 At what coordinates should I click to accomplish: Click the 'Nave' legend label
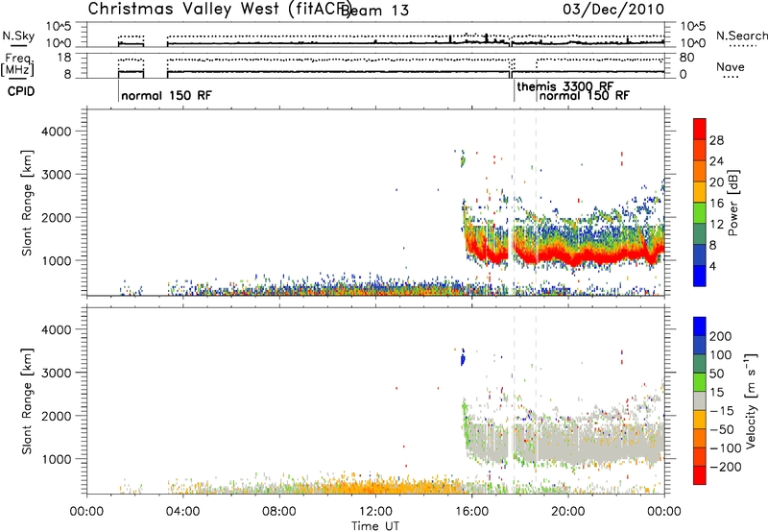[x=731, y=67]
